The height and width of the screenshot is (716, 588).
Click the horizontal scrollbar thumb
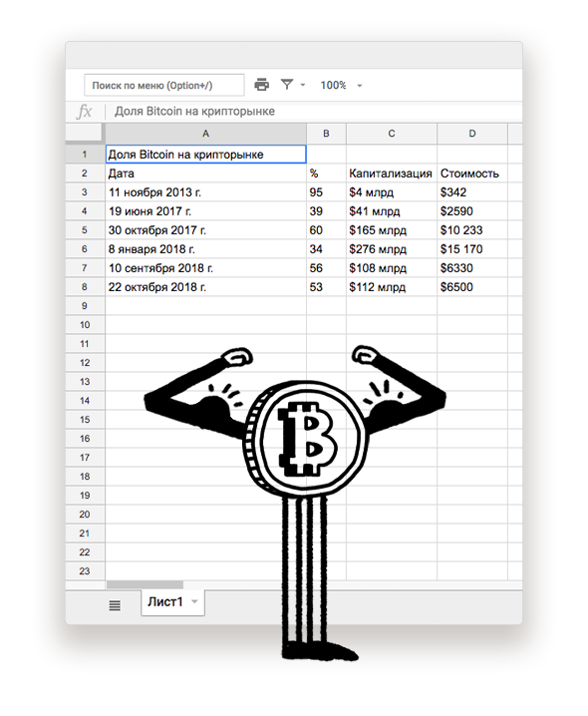[x=145, y=585]
